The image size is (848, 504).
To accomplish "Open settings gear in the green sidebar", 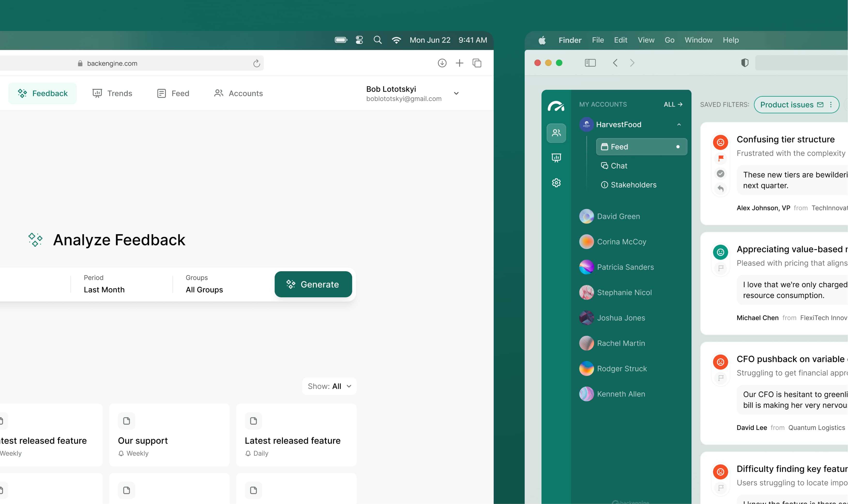I will click(x=556, y=183).
